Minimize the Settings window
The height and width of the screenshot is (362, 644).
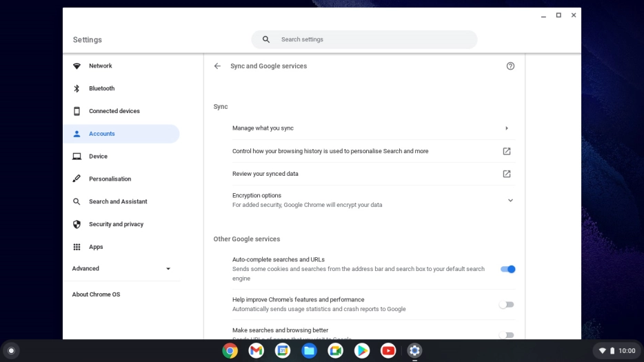click(x=543, y=15)
